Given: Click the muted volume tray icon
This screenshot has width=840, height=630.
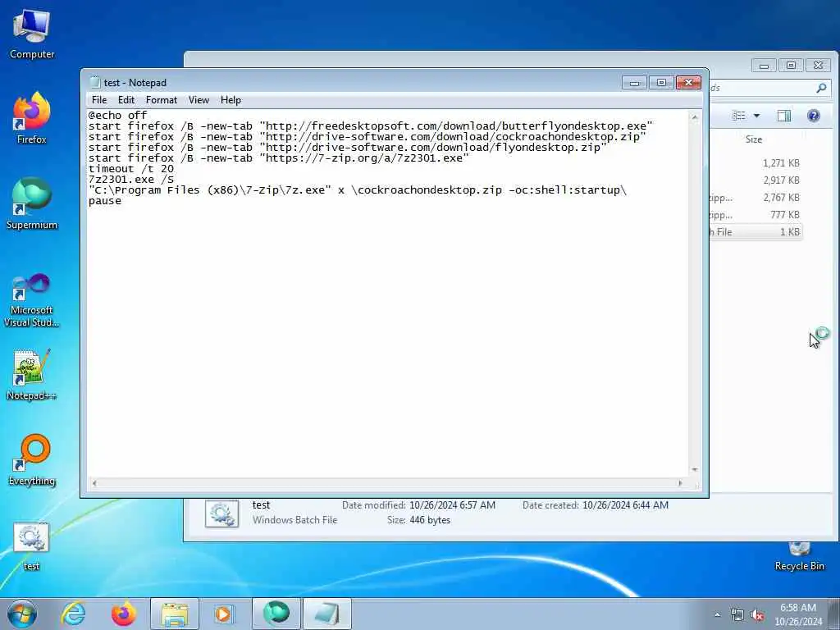Looking at the screenshot, I should pos(757,614).
